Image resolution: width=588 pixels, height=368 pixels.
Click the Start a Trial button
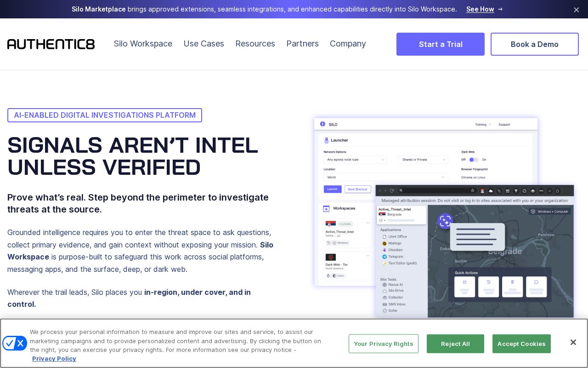coord(441,44)
